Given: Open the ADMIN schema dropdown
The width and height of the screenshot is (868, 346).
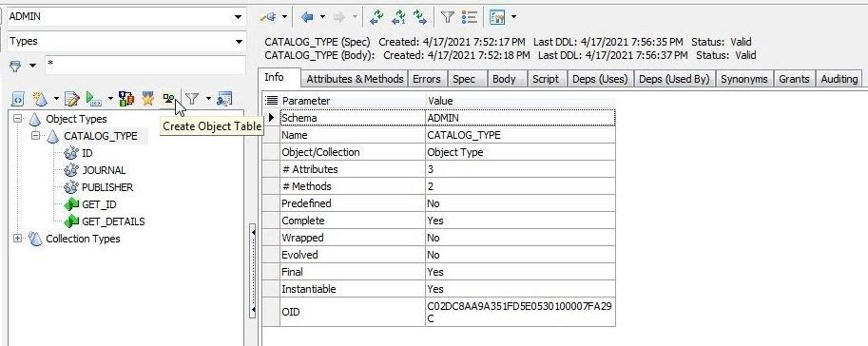Looking at the screenshot, I should click(x=239, y=16).
